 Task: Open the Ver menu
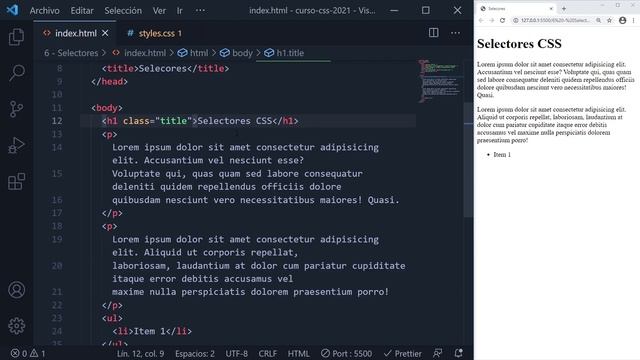[159, 11]
